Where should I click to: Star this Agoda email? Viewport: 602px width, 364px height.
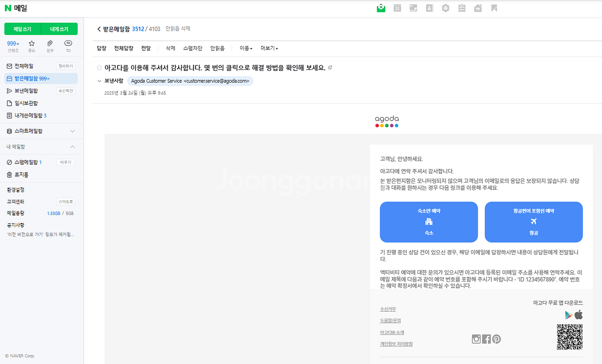(x=99, y=68)
